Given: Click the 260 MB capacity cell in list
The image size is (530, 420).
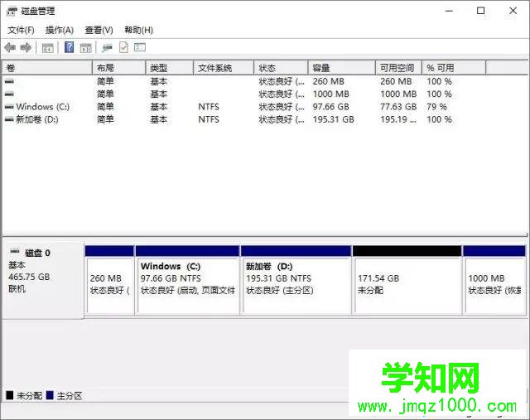Looking at the screenshot, I should 328,81.
